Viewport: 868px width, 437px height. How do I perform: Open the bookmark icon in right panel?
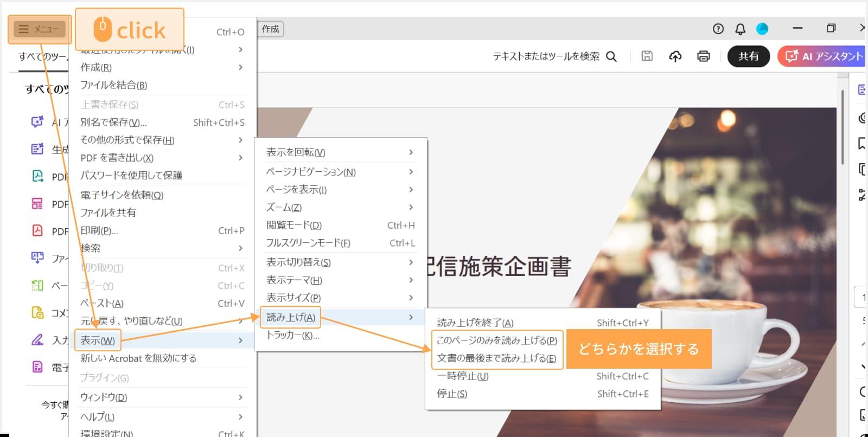point(862,143)
